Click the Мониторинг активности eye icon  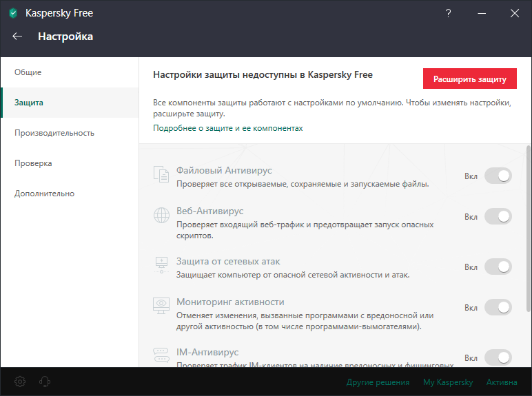pos(161,306)
